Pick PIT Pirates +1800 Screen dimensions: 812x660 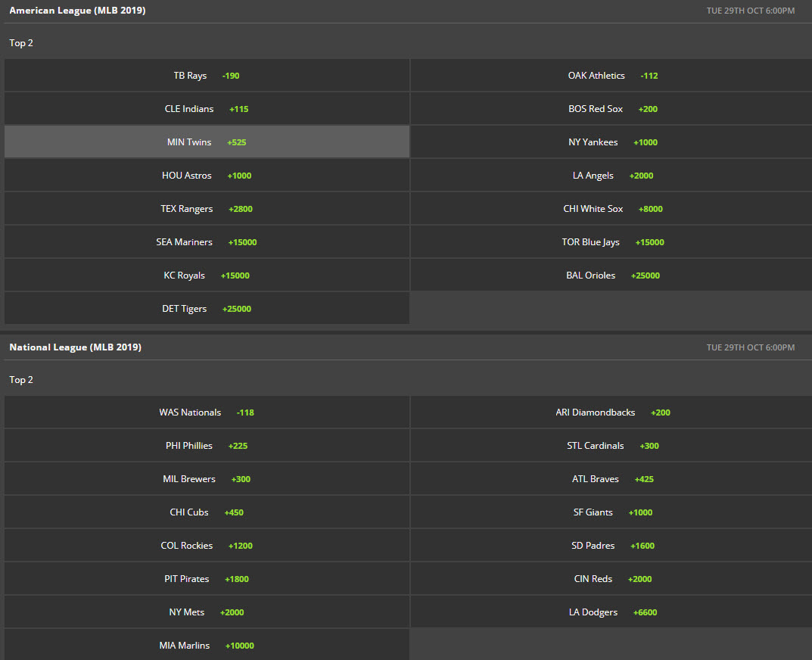[207, 579]
